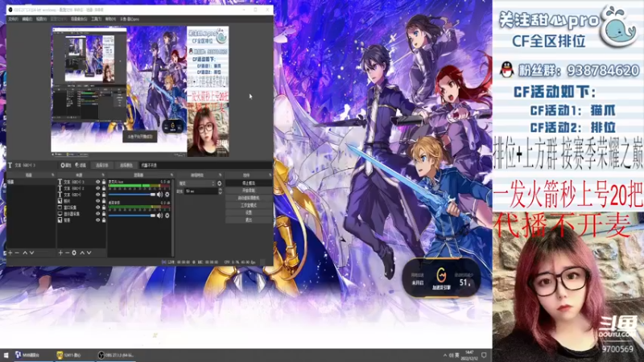
Task: Open the 视图 menu in OBS
Action: click(x=41, y=19)
